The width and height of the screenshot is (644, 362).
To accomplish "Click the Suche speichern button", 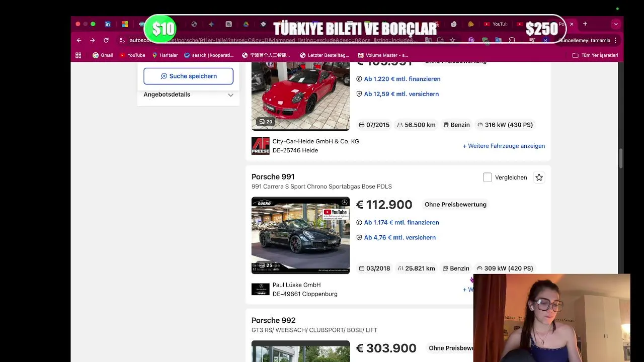I will [x=188, y=76].
